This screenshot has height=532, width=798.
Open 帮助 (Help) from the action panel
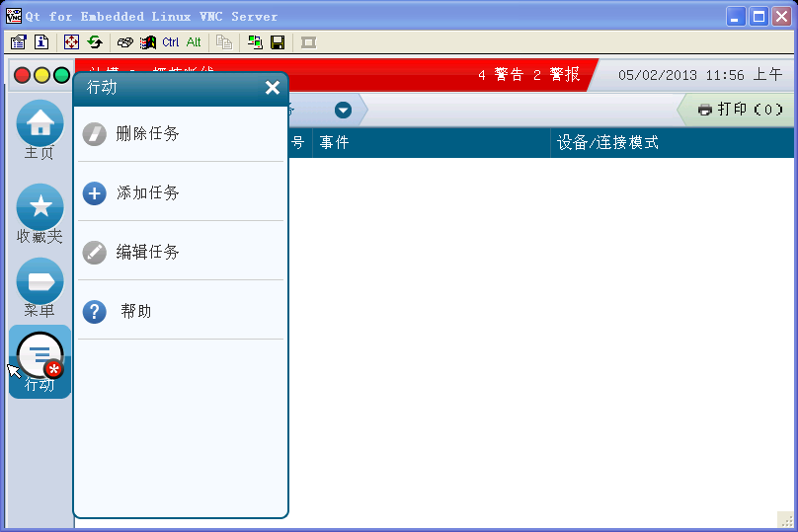[x=136, y=312]
